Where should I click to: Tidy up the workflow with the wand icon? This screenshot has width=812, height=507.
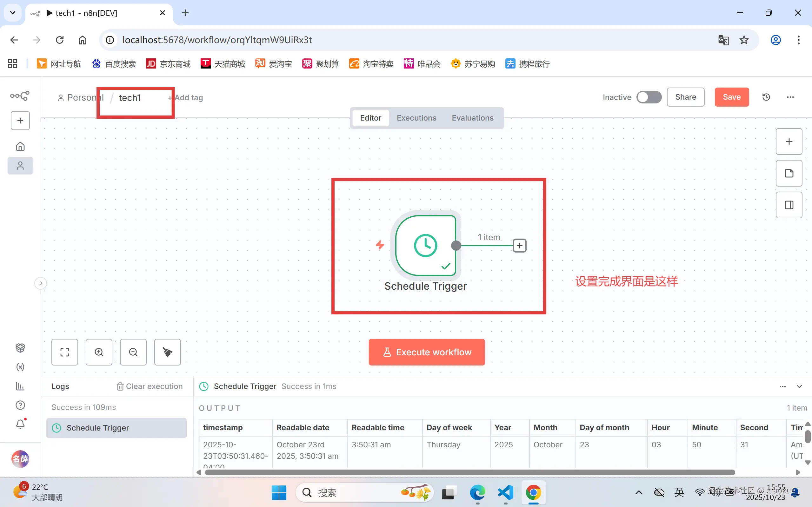167,352
